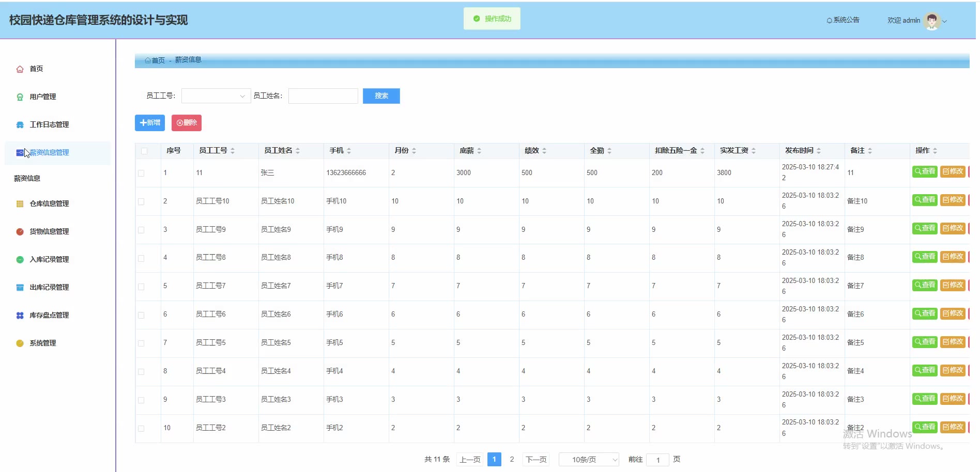Click the warehouse info management grid icon
This screenshot has height=472, width=980.
click(x=20, y=204)
